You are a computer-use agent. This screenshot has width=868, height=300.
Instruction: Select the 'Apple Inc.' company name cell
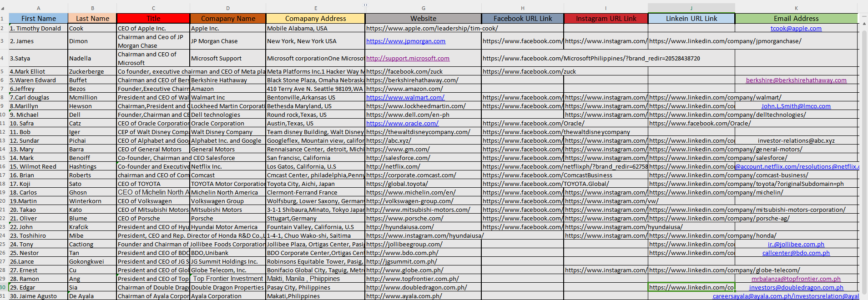(x=228, y=28)
